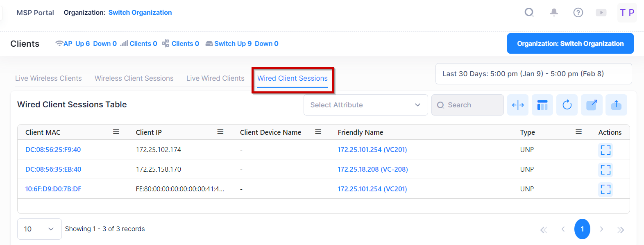Click the FE:80:00:00 IPv6 address cell
The width and height of the screenshot is (644, 245).
tap(180, 189)
